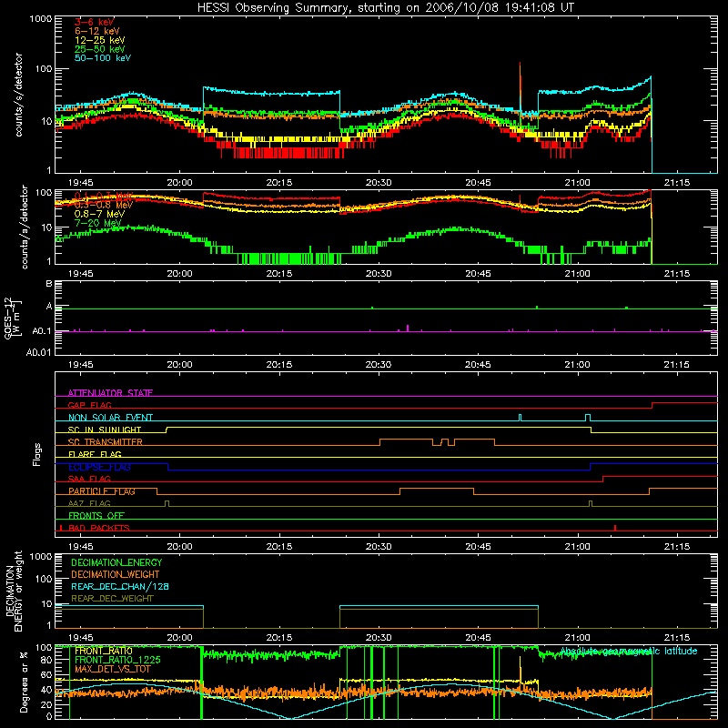Screen dimensions: 728x728
Task: Select the BAD_PACKETS flag label
Action: click(99, 528)
